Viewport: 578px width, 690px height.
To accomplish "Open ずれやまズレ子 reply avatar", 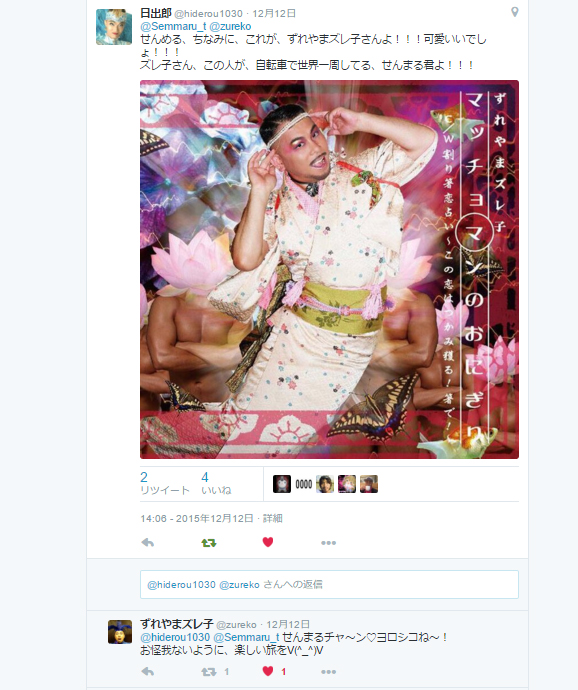I will point(120,632).
